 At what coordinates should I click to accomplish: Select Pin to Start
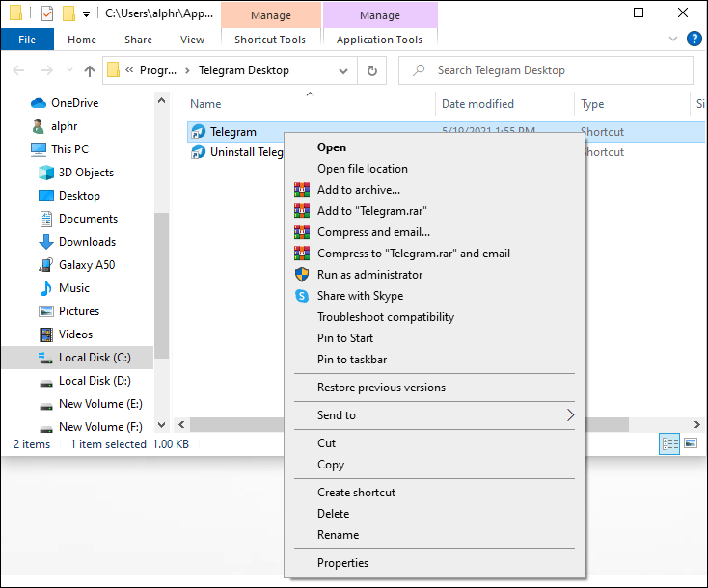434,338
